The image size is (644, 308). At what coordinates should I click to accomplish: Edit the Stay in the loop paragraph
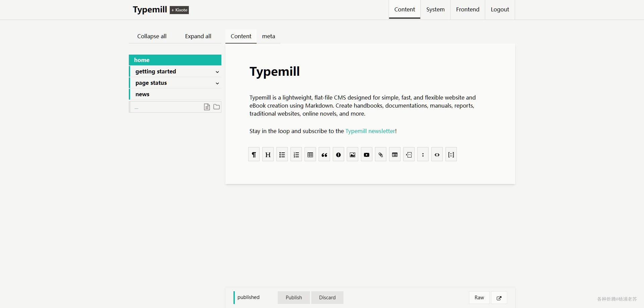click(323, 131)
